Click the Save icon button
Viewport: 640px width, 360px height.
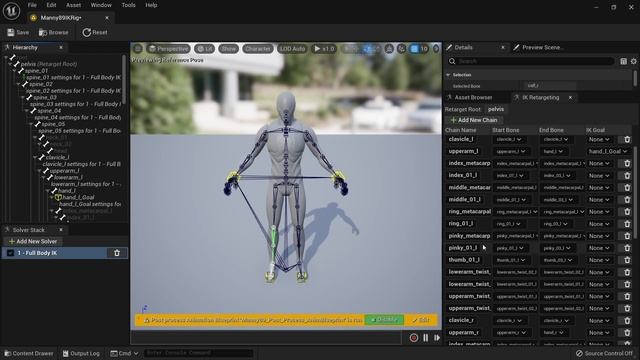pos(18,32)
